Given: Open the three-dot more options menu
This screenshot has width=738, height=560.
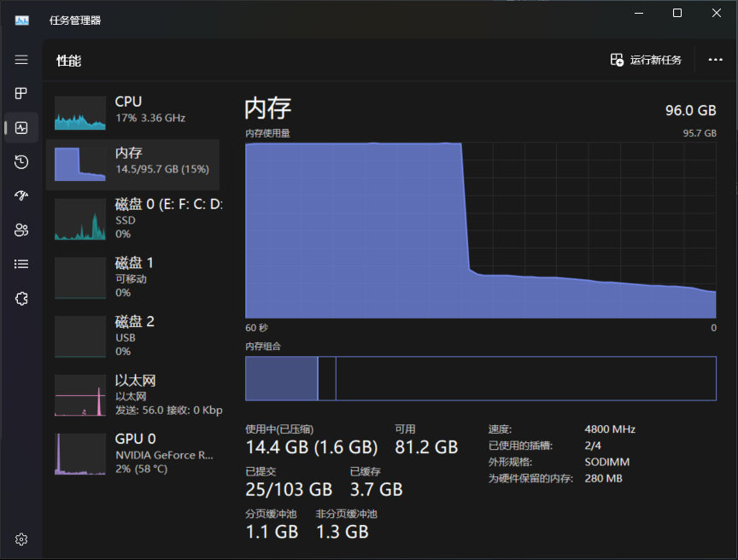Looking at the screenshot, I should pyautogui.click(x=716, y=60).
